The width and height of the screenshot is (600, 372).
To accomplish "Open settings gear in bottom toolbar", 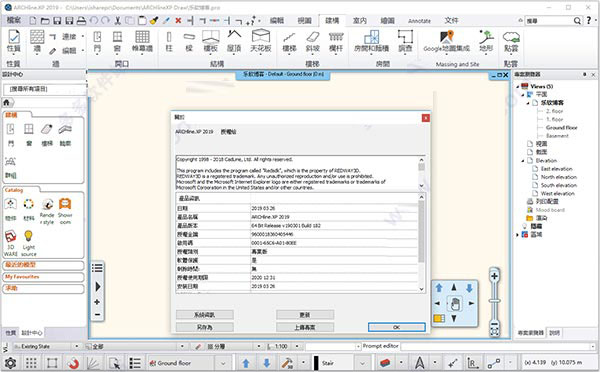I will (10, 363).
